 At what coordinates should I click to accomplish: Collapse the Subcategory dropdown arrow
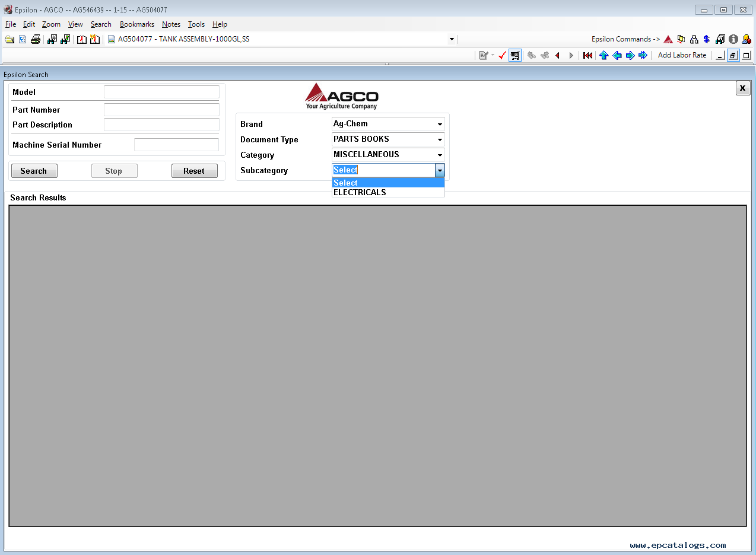pyautogui.click(x=440, y=170)
